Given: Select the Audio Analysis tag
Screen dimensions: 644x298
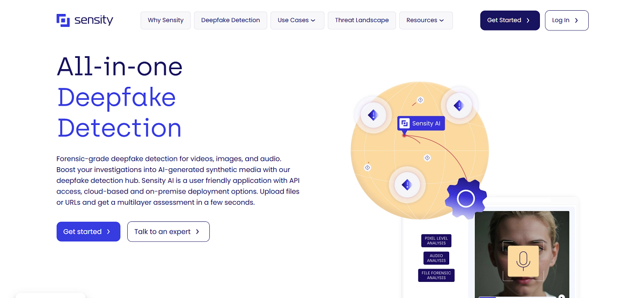Looking at the screenshot, I should point(436,258).
